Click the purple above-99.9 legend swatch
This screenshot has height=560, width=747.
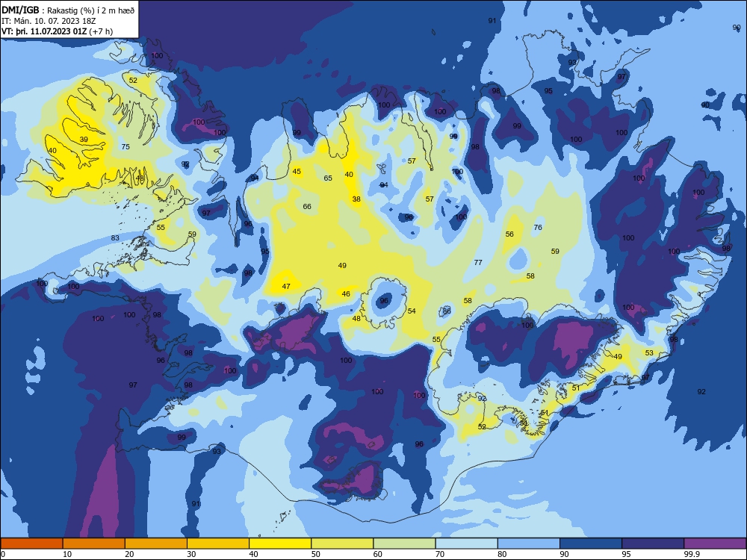pyautogui.click(x=715, y=544)
